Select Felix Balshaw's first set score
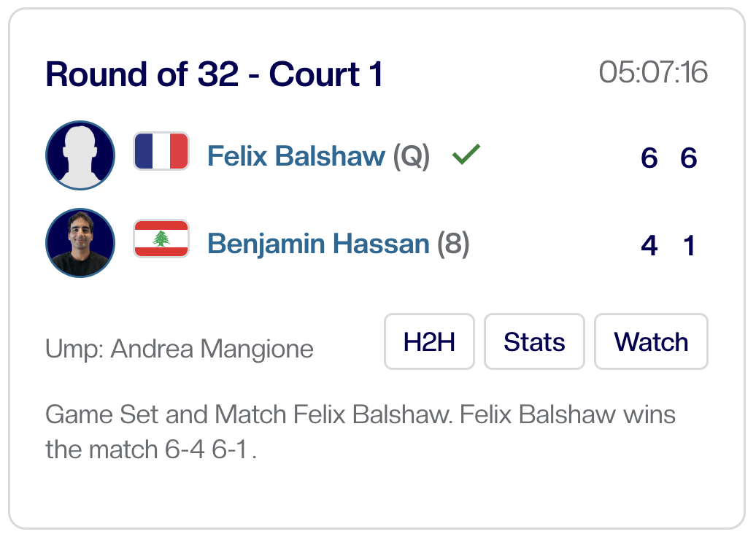Viewport: 756px width, 537px height. [x=649, y=158]
